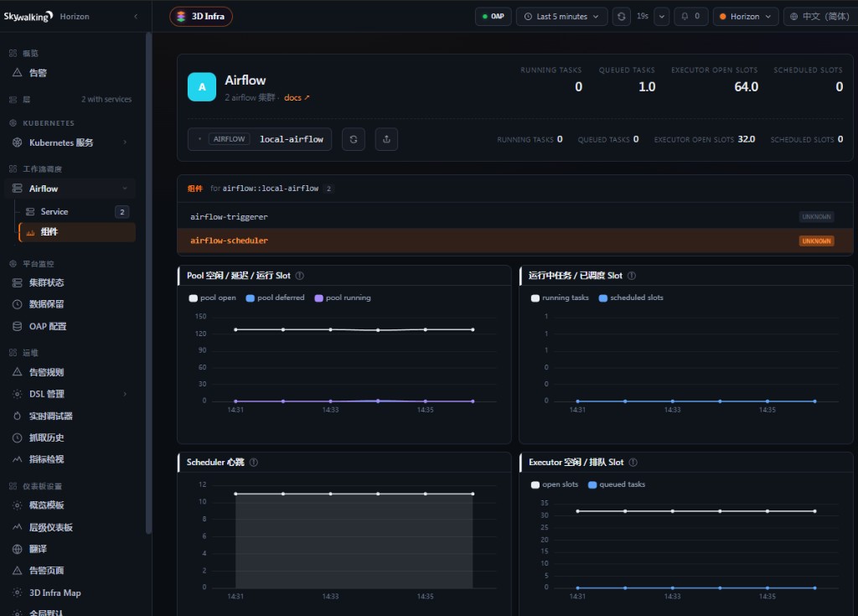Screen dimensions: 858x616
Task: Click the export icon next to local-airflow
Action: (x=386, y=139)
